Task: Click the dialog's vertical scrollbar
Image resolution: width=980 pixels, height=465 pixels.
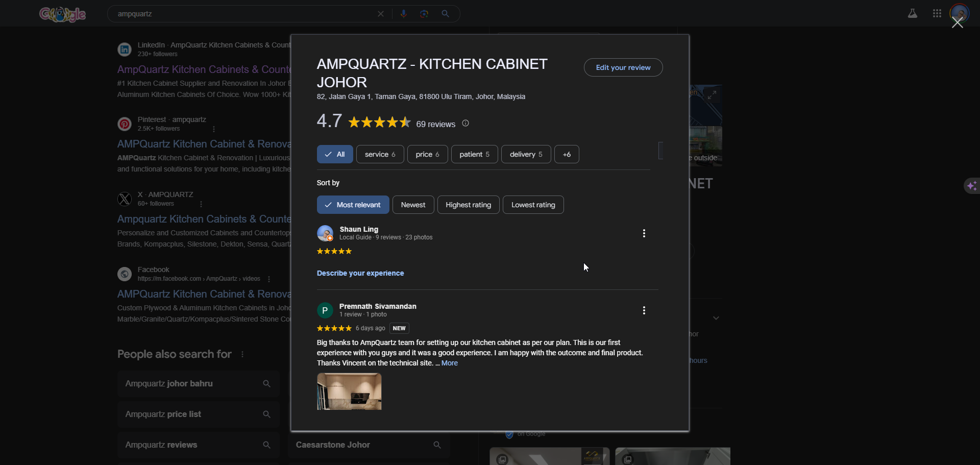Action: (x=661, y=151)
